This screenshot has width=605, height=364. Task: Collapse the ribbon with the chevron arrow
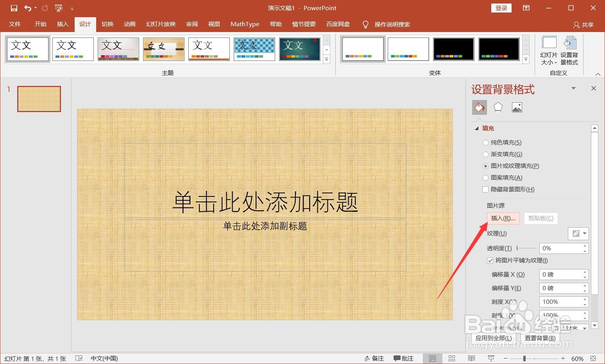click(598, 74)
